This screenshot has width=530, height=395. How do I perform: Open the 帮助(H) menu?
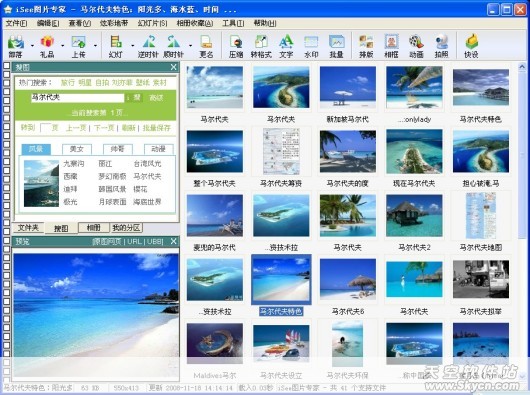click(265, 23)
